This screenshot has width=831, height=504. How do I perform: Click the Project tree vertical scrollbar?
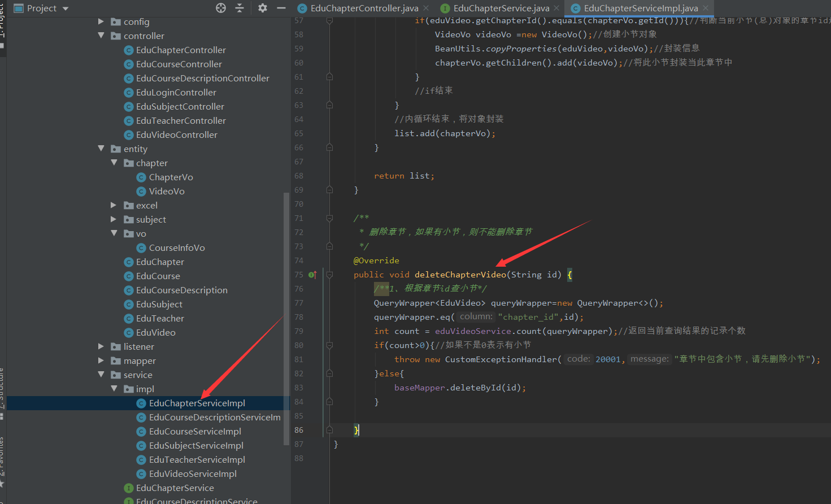click(x=286, y=319)
